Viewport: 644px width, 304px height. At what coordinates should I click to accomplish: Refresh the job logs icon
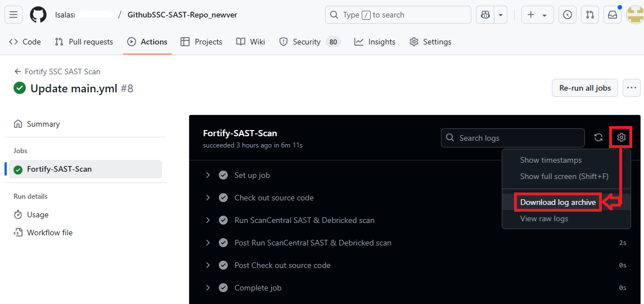[598, 138]
